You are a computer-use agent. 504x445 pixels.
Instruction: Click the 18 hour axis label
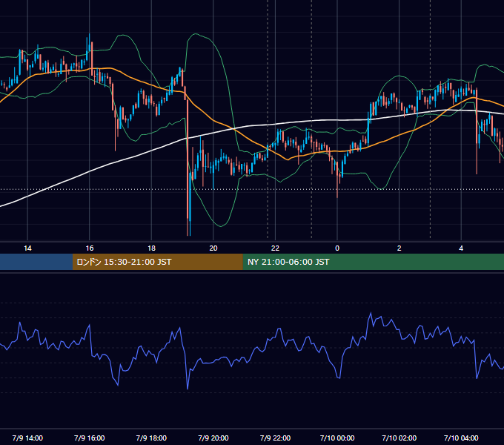[151, 248]
